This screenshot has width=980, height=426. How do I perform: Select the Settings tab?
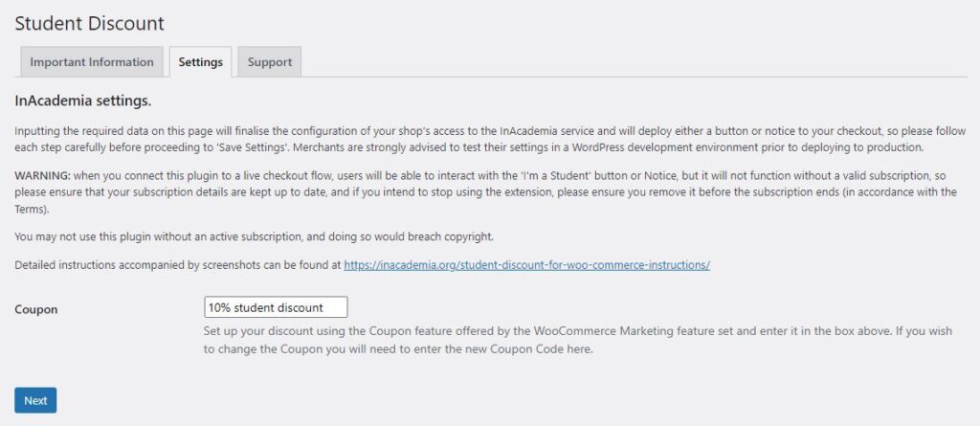point(201,62)
